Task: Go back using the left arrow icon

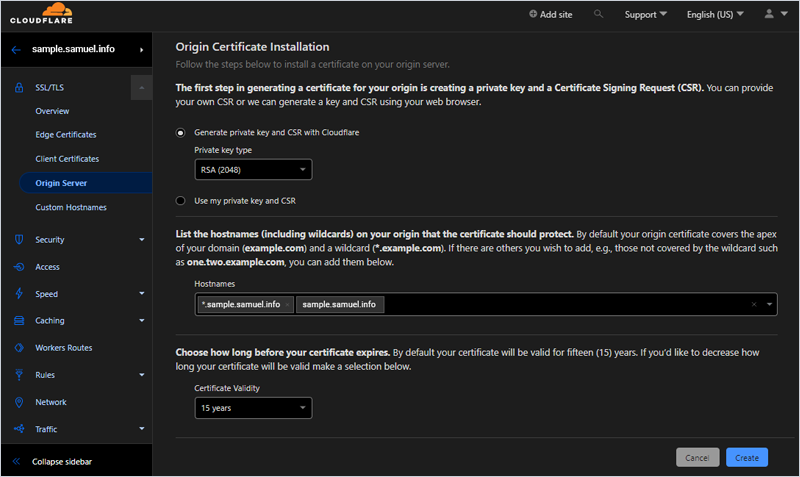Action: pyautogui.click(x=16, y=49)
